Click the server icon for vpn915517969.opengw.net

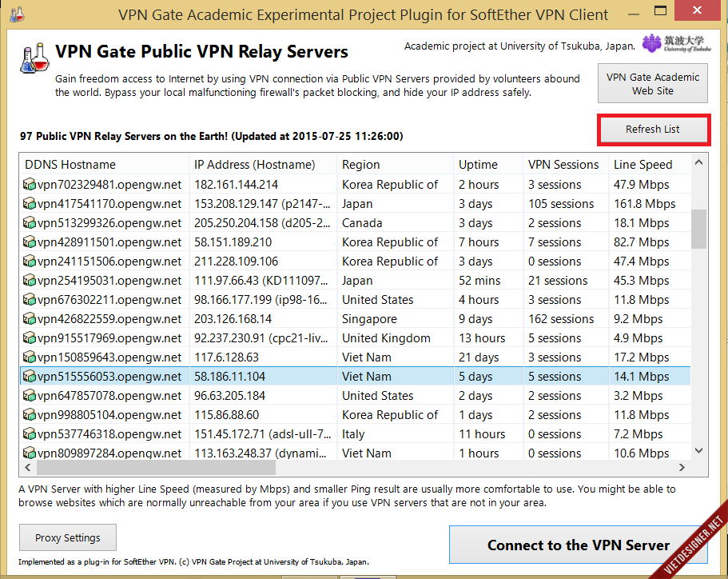30,337
